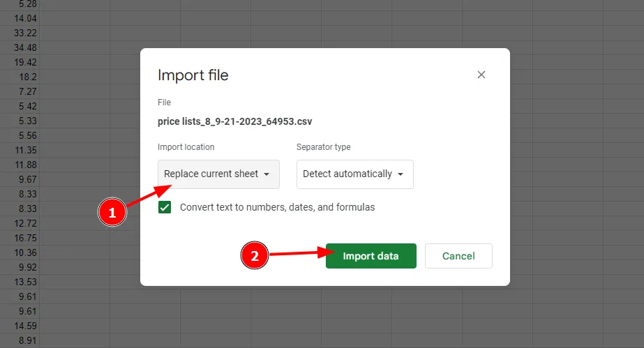Viewport: 644px width, 348px height.
Task: Click the price lists CSV file name
Action: pos(234,121)
